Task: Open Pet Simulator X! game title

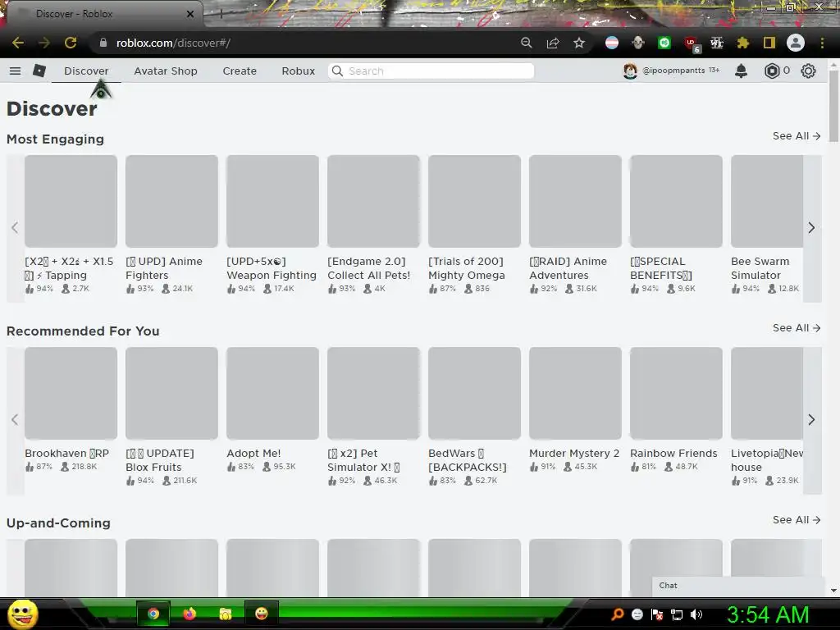Action: coord(363,460)
